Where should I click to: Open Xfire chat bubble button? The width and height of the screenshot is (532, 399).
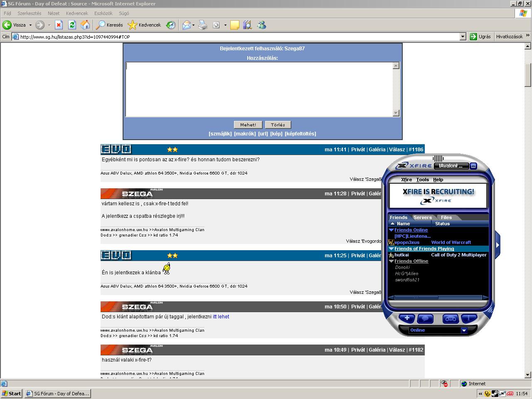425,319
